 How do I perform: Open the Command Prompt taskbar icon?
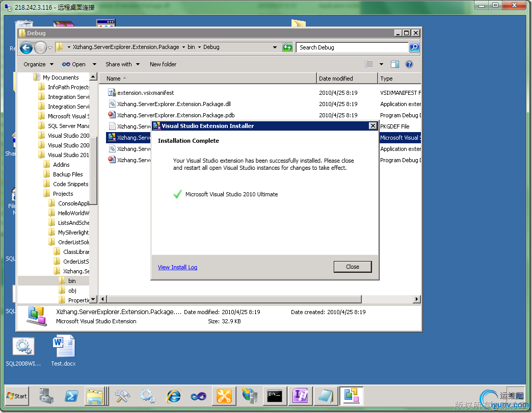tap(275, 396)
